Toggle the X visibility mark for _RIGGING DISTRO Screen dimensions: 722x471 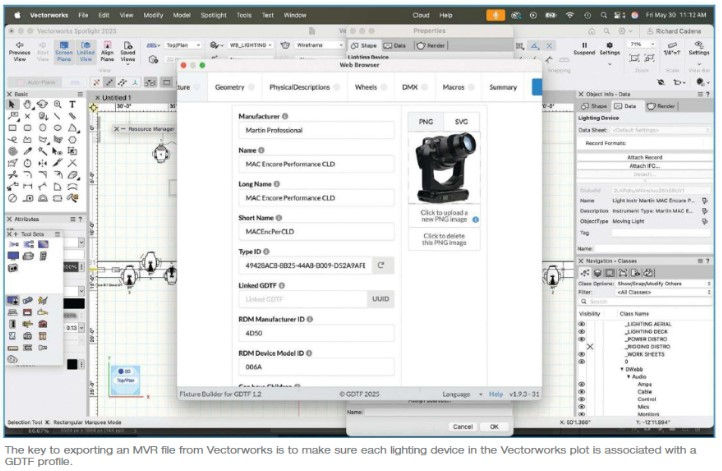590,347
